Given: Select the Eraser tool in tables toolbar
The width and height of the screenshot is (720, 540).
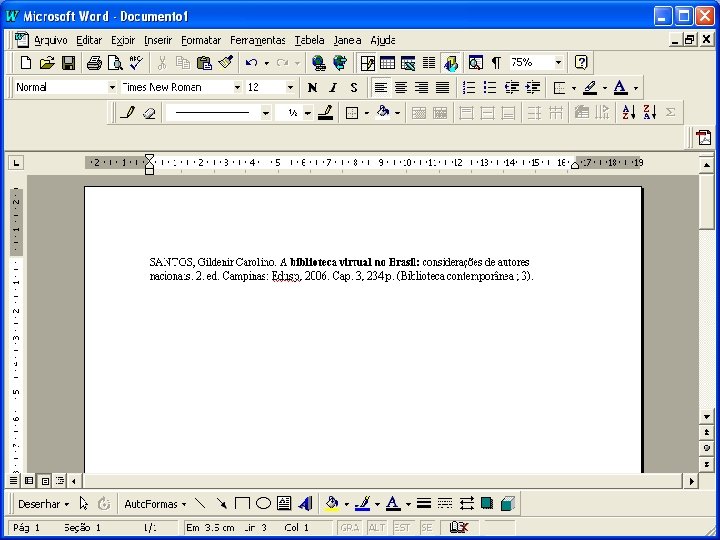Looking at the screenshot, I should [149, 112].
